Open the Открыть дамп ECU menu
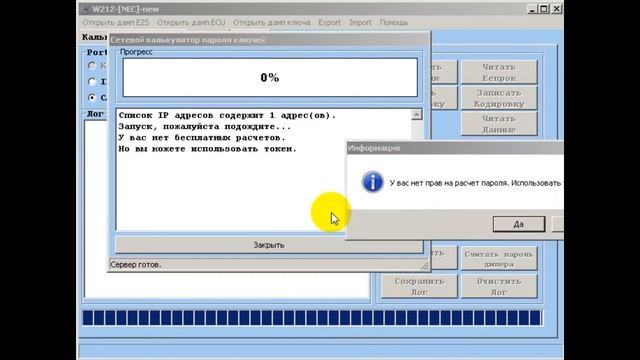The width and height of the screenshot is (640, 360). pyautogui.click(x=191, y=22)
